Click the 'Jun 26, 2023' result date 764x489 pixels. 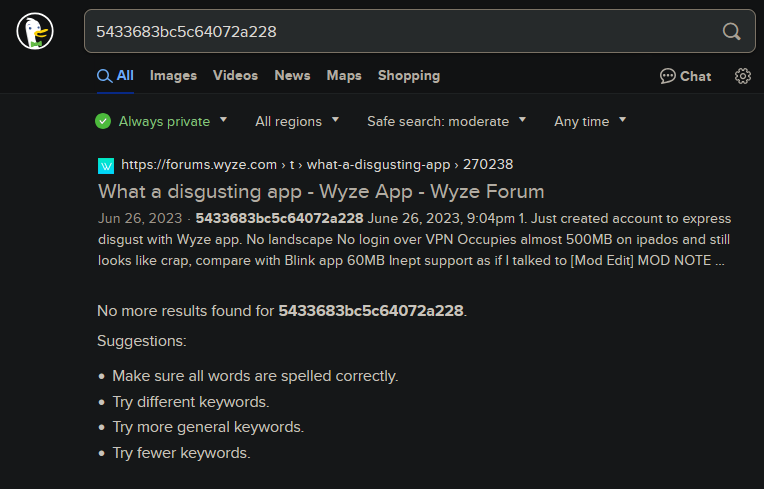140,218
